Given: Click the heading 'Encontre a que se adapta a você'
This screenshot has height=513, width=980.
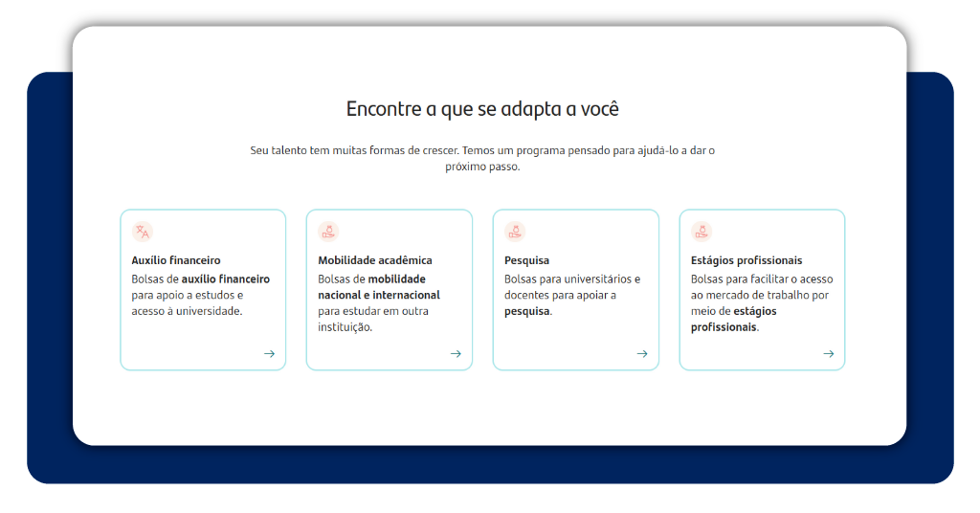Looking at the screenshot, I should coord(482,109).
